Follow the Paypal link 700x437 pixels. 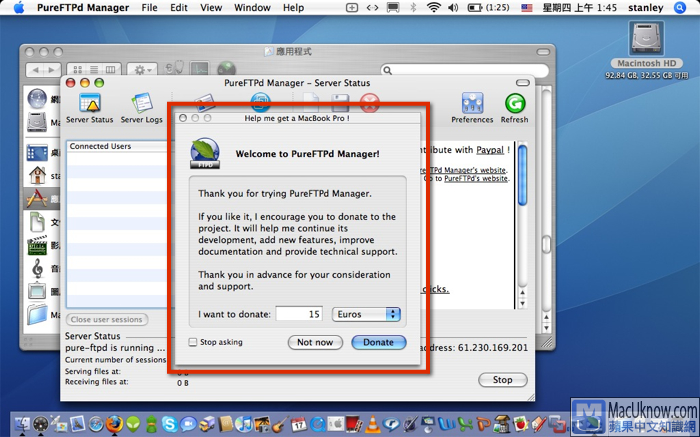tap(490, 150)
